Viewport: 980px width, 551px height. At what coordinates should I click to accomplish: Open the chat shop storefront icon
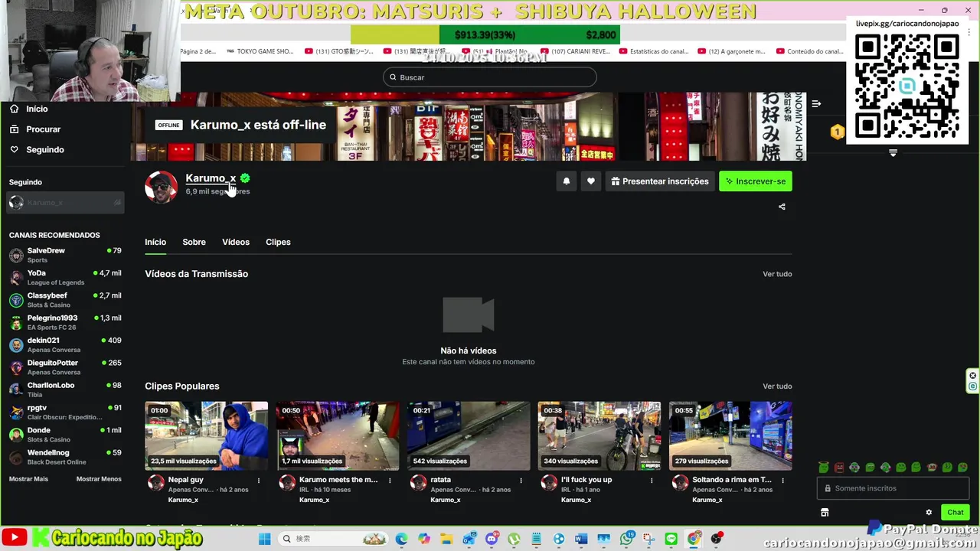(825, 512)
